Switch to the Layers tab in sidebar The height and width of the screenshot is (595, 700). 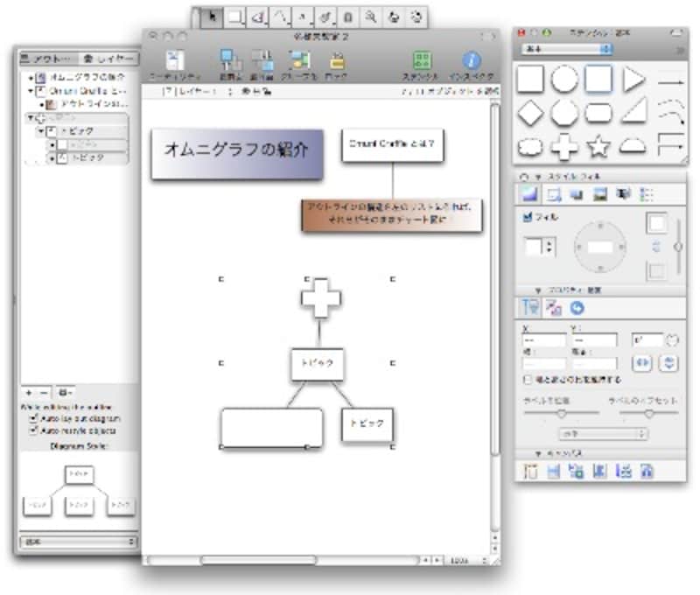pos(108,59)
